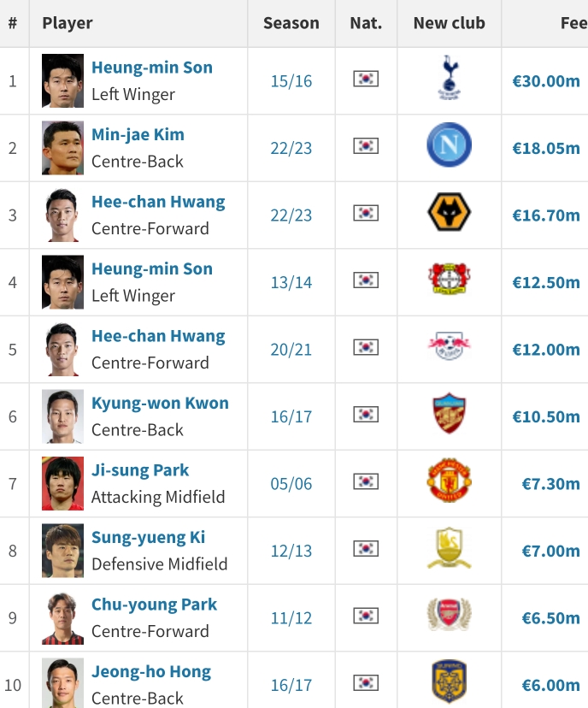This screenshot has width=588, height=708.
Task: Click the Tottenham Hotspur club crest
Action: pos(449,78)
